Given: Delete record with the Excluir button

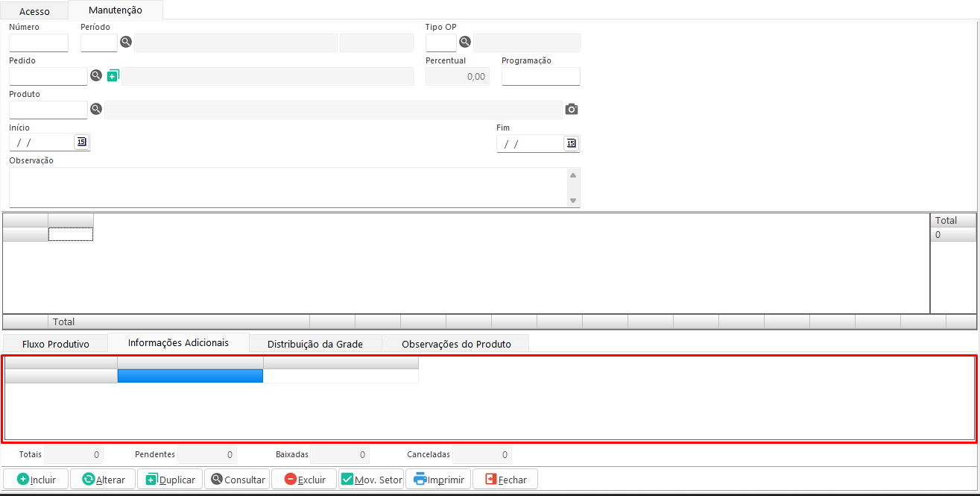Looking at the screenshot, I should 305,480.
